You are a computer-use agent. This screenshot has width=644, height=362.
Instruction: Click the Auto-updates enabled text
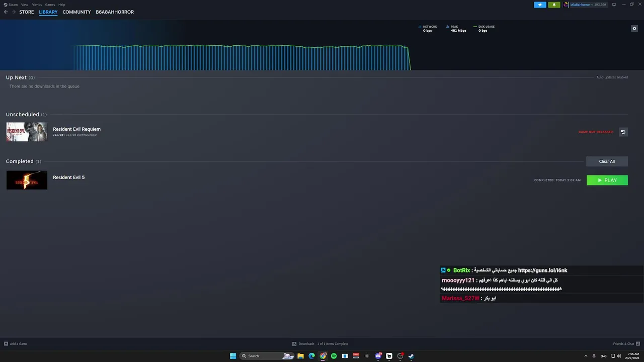612,77
